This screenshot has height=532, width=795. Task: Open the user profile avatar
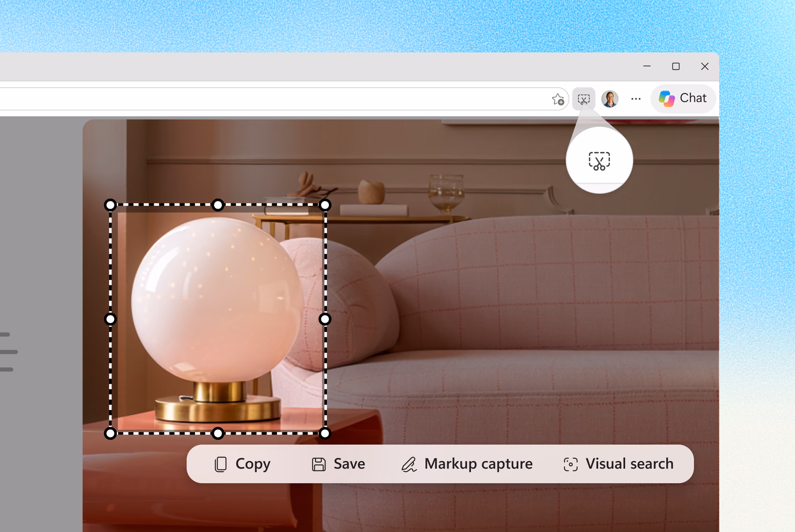pos(609,99)
